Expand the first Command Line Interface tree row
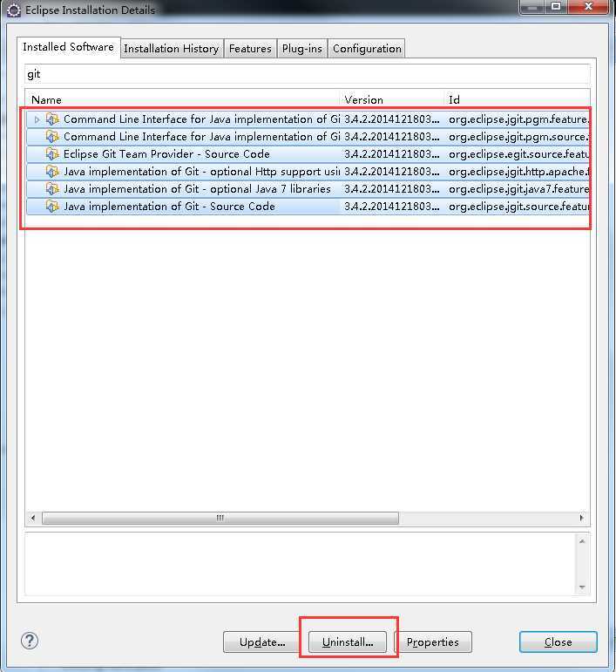This screenshot has width=616, height=672. click(37, 119)
